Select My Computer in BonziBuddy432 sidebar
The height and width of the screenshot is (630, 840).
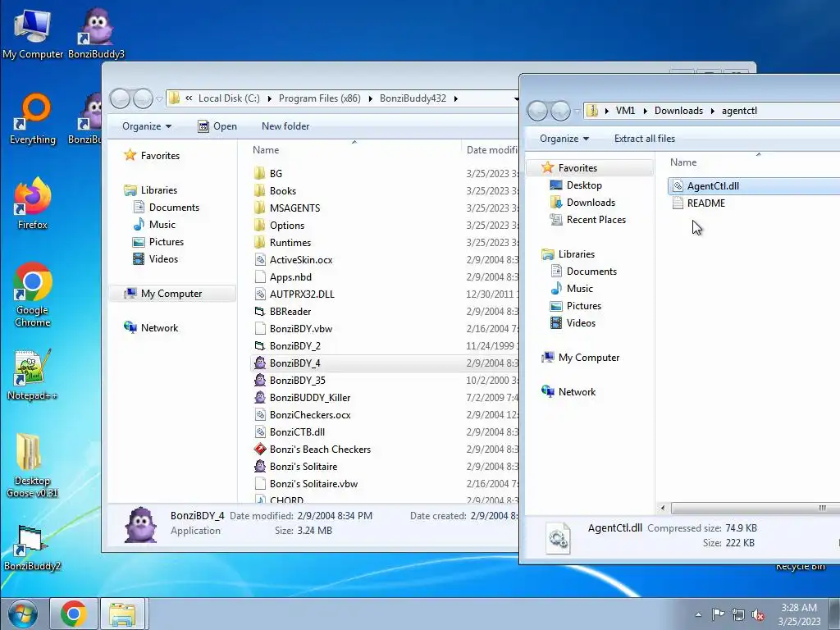pos(171,294)
